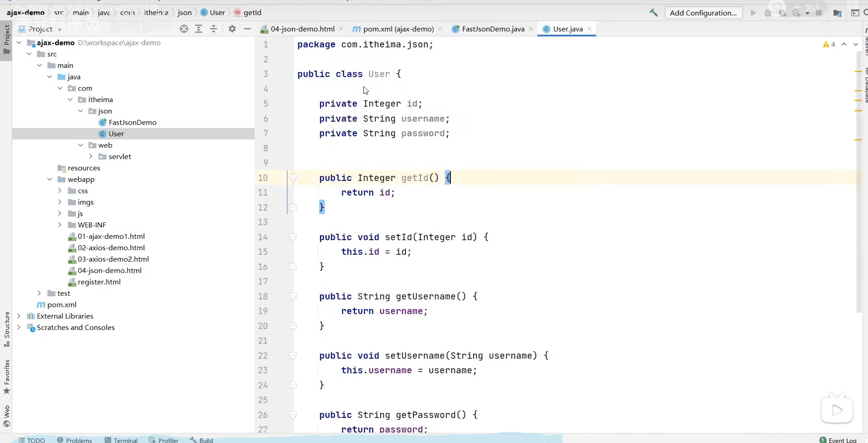
Task: Click the warnings indicator showing 4
Action: pyautogui.click(x=829, y=44)
